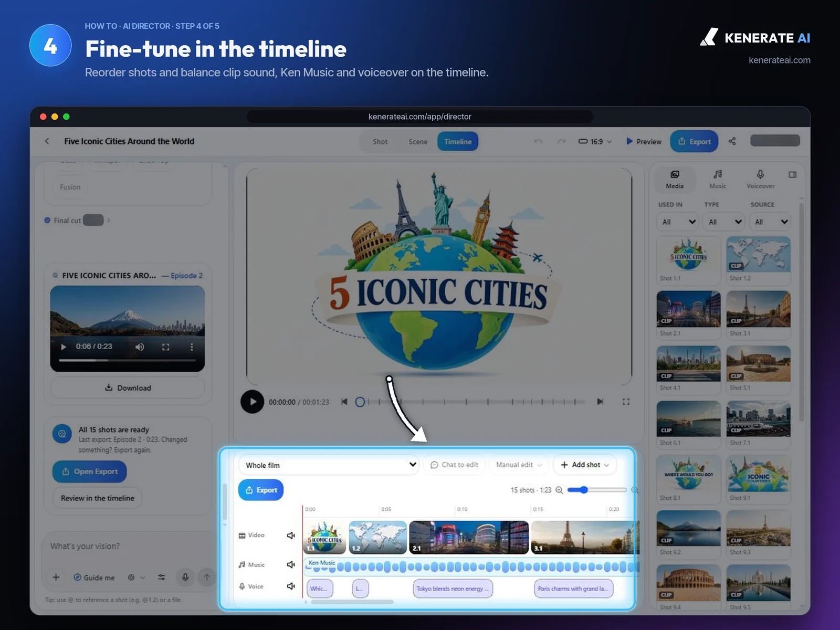
Task: Click the Episode 2 video progress bar
Action: pos(127,360)
